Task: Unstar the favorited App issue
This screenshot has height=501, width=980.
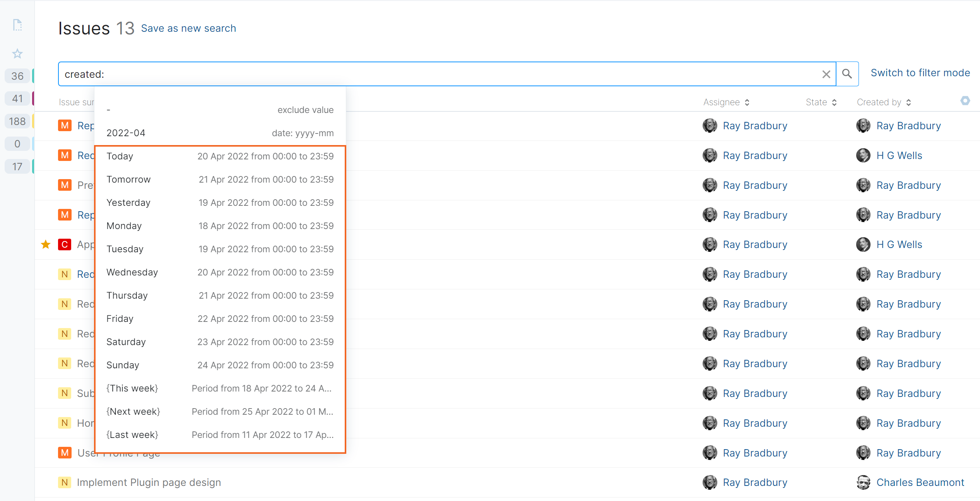Action: click(45, 245)
